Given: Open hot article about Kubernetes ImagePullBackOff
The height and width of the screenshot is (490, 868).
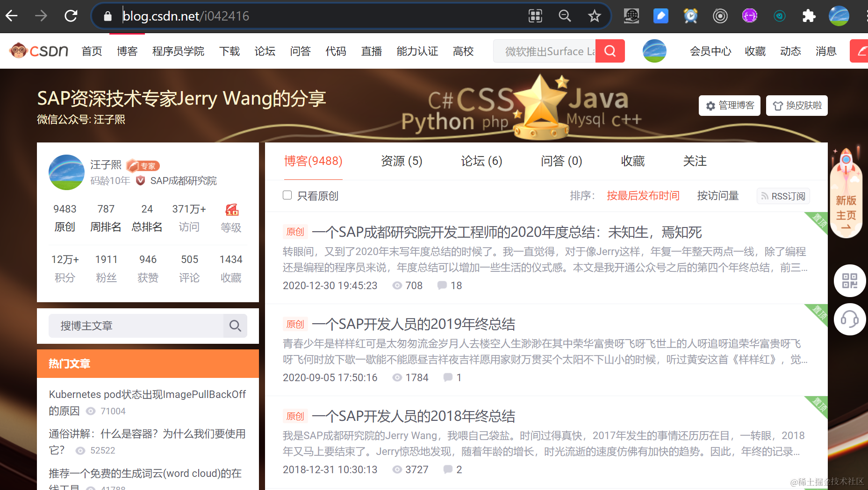Looking at the screenshot, I should [x=147, y=403].
